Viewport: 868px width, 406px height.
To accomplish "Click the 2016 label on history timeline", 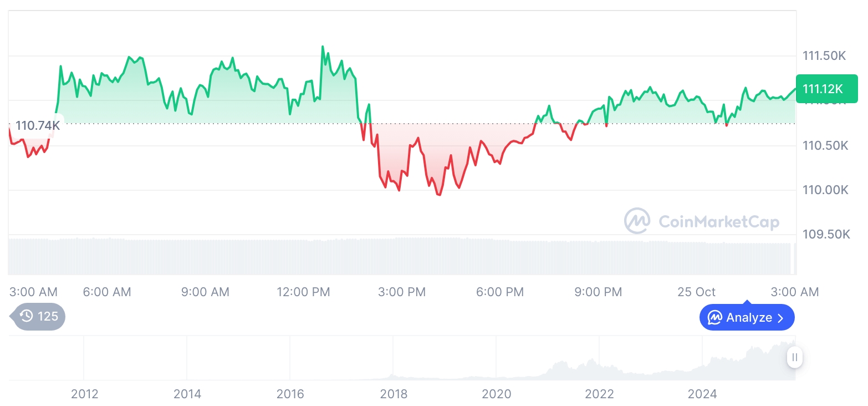I will point(290,394).
